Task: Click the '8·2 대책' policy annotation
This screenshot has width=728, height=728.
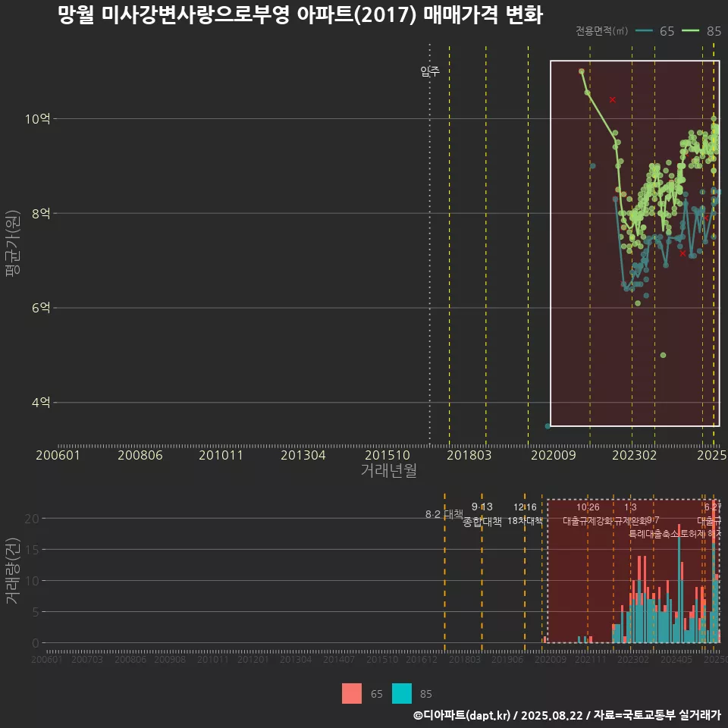Action: pyautogui.click(x=444, y=514)
